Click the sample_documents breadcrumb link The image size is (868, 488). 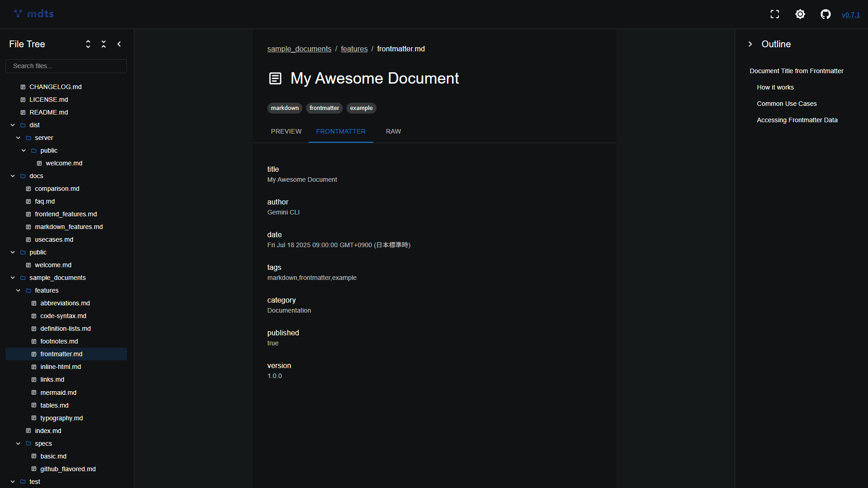coord(299,49)
